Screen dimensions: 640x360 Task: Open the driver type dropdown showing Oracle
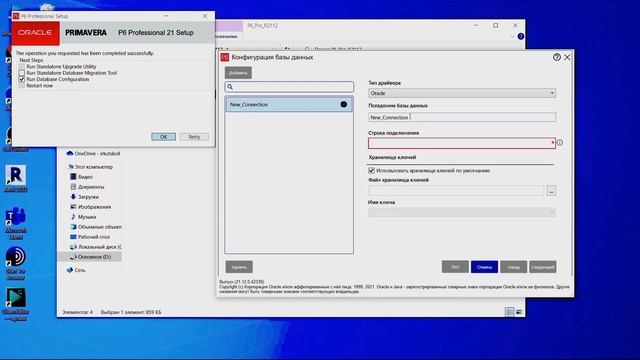(x=462, y=93)
